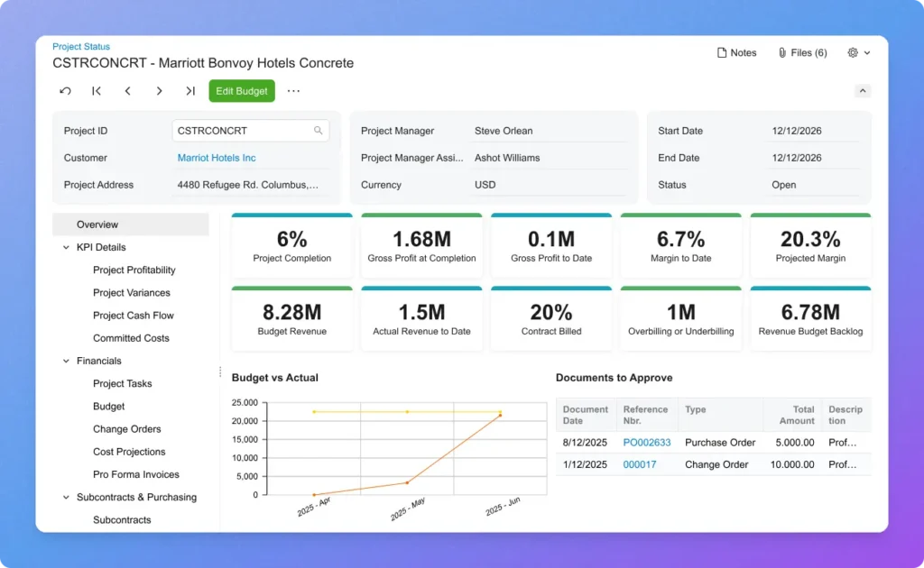924x568 pixels.
Task: Open Change Orders in sidebar
Action: [126, 429]
